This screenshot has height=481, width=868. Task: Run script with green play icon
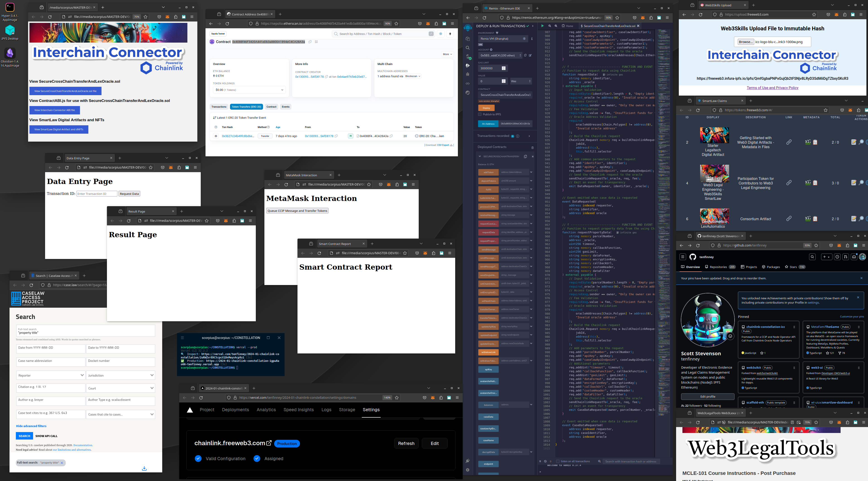coord(542,26)
